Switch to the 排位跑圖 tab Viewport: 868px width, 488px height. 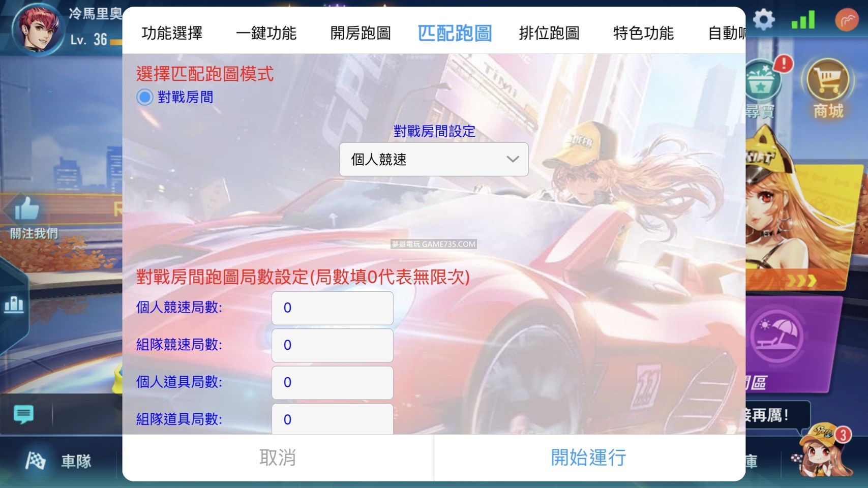tap(549, 33)
